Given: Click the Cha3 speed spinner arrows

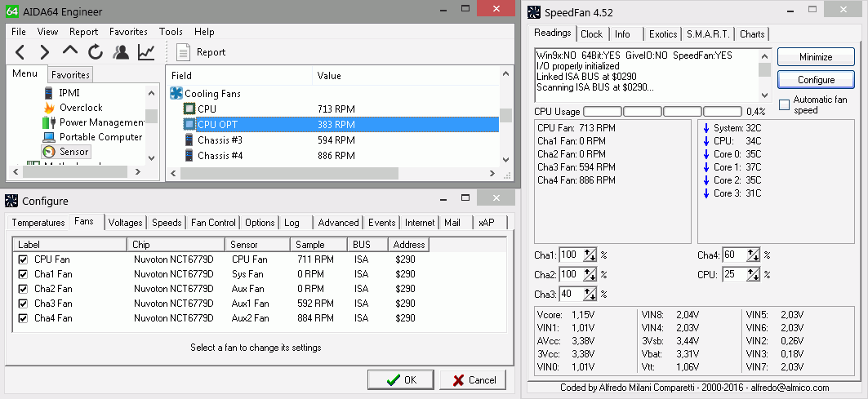Looking at the screenshot, I should [x=590, y=294].
